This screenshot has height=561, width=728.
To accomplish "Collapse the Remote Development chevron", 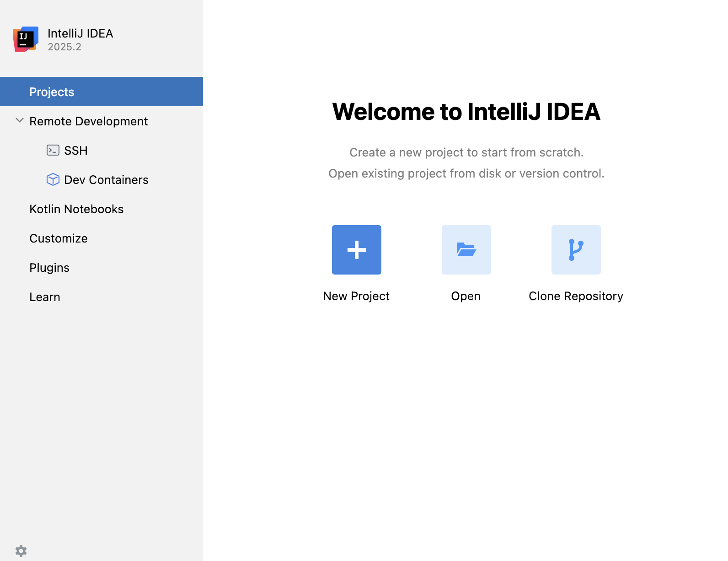I will pos(20,121).
